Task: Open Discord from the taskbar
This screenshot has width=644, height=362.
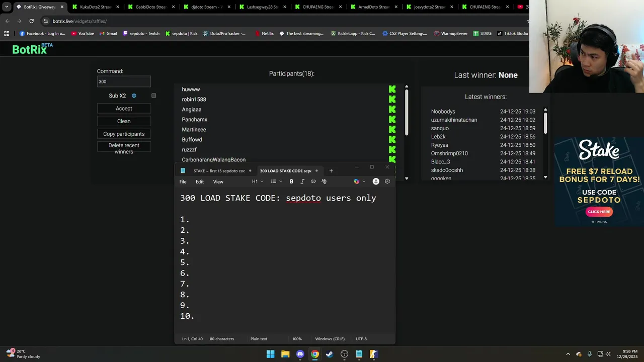Action: point(300,354)
